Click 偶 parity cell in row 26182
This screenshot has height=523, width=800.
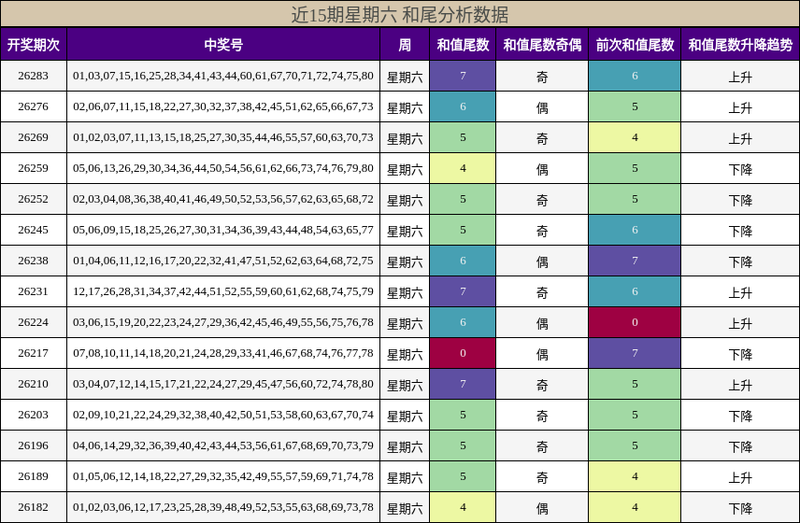click(x=542, y=508)
